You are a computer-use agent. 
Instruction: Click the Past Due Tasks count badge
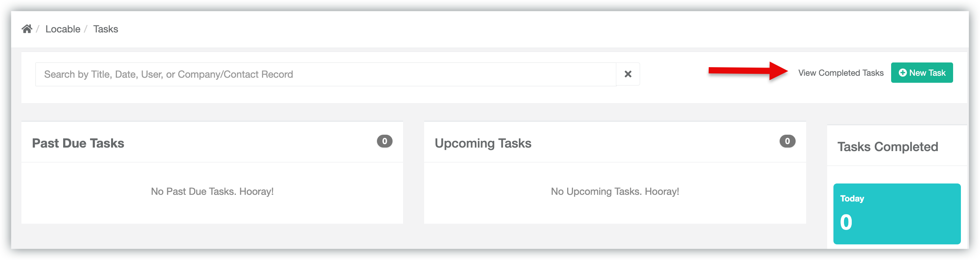point(384,141)
